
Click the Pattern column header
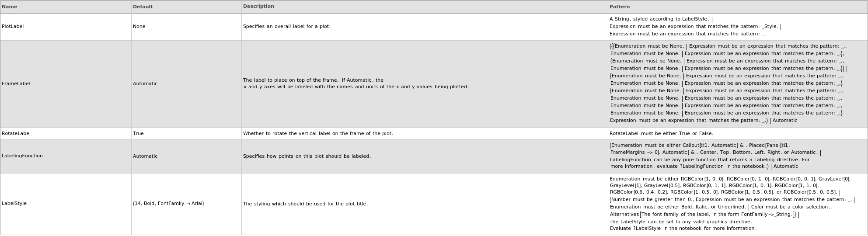620,7
